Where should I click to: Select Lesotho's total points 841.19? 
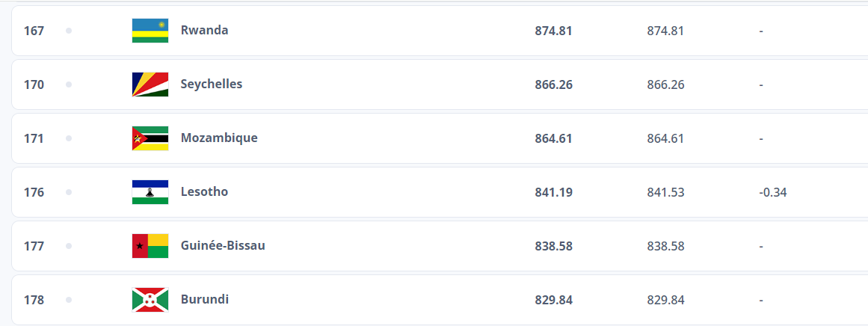(553, 192)
